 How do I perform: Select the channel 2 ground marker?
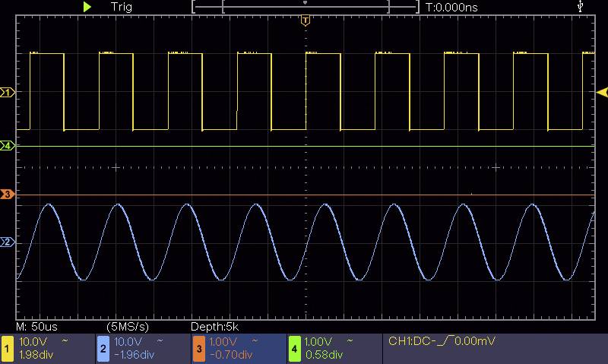[x=8, y=242]
